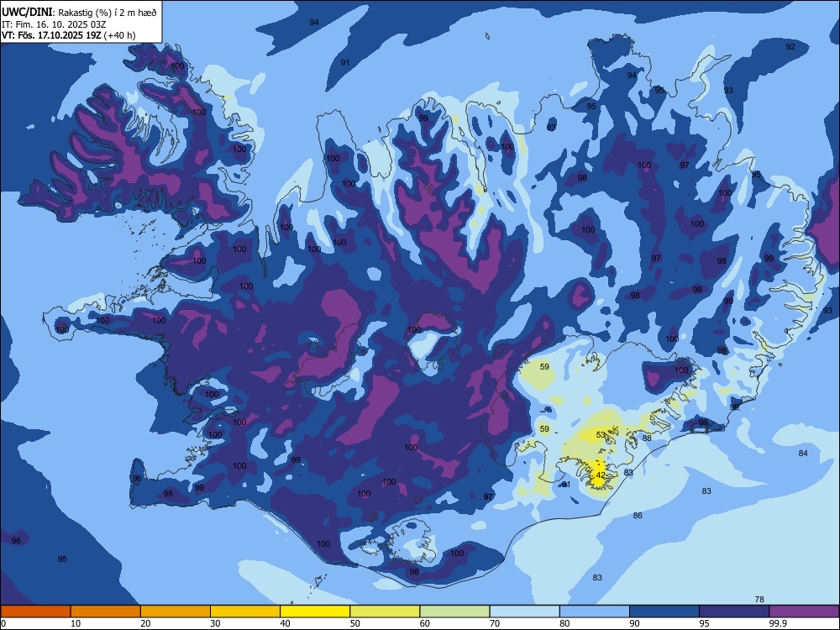
Task: Click the '50' legend tick label
Action: point(355,623)
